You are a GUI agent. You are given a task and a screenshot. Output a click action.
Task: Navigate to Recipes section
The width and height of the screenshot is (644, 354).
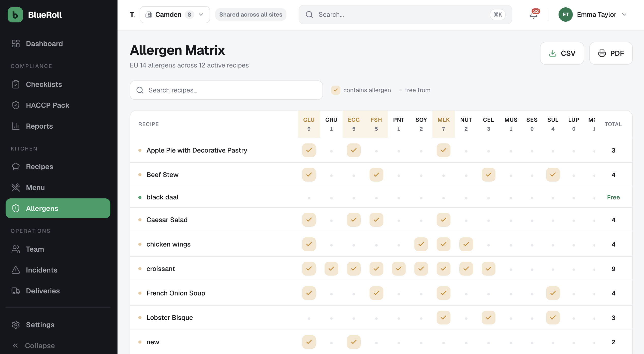tap(58, 167)
